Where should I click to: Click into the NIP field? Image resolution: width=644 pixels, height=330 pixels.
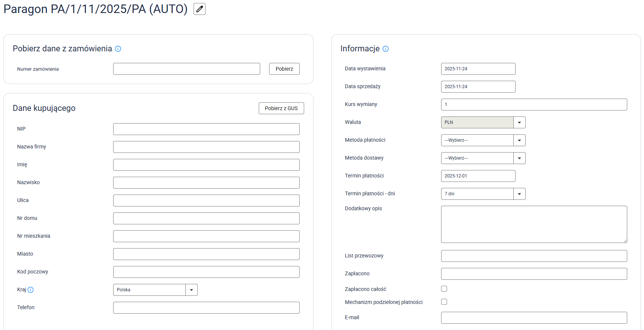click(206, 129)
